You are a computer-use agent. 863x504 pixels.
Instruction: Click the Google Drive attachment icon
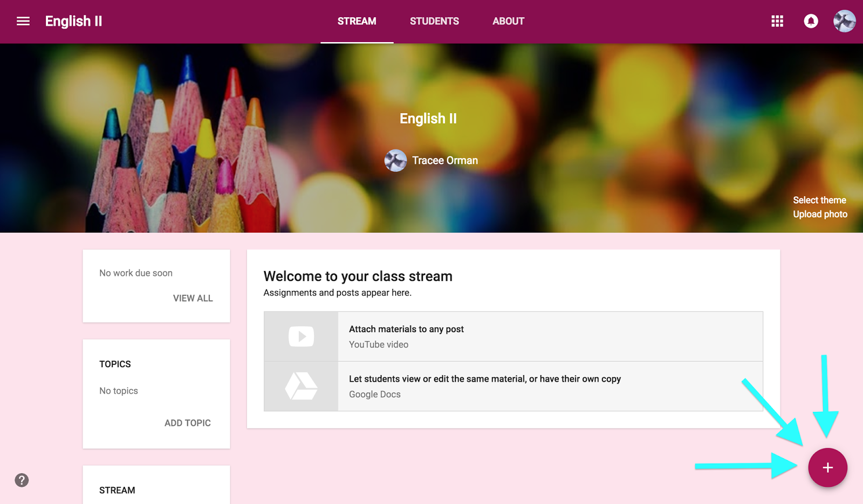pyautogui.click(x=300, y=386)
